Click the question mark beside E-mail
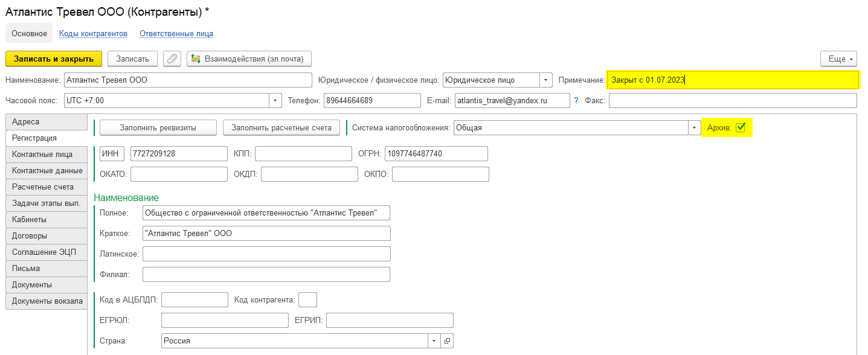The width and height of the screenshot is (868, 355). pos(576,101)
